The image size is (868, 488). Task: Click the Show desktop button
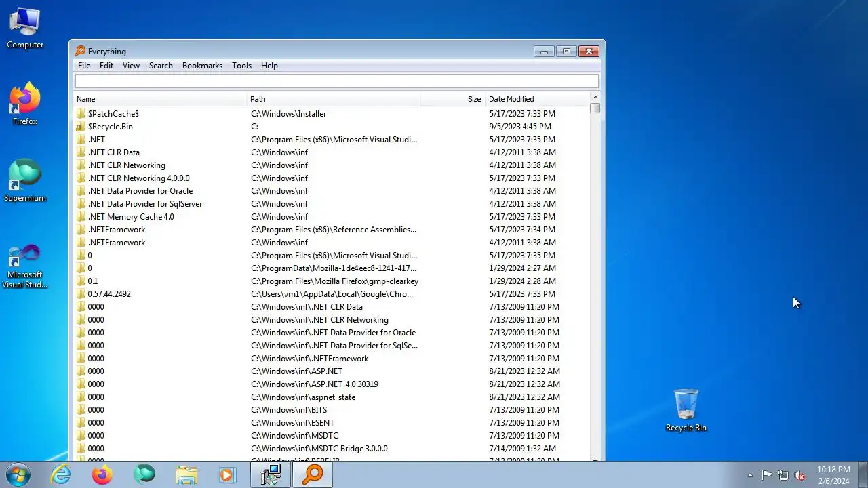[x=863, y=474]
